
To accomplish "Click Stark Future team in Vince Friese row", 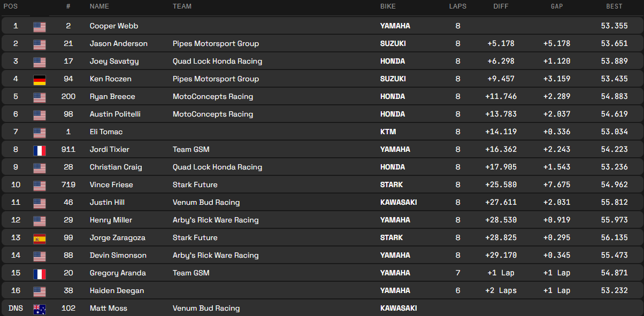I will (195, 184).
